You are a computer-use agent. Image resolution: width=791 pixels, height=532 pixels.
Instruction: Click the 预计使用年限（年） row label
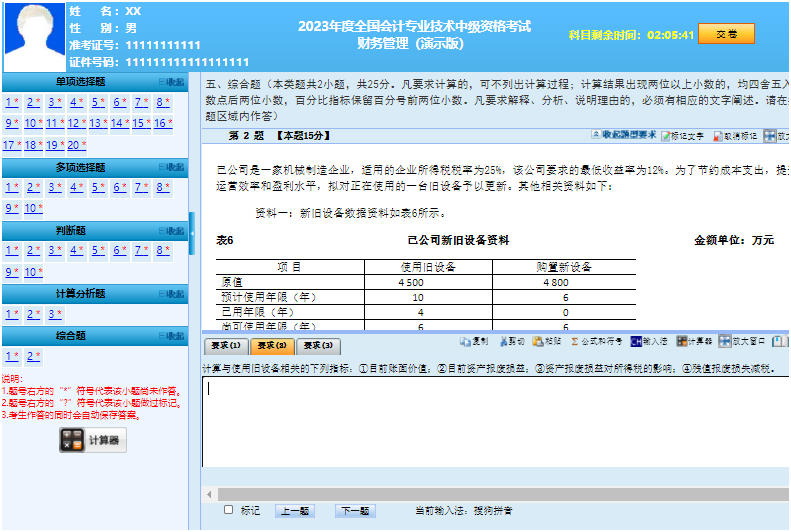(268, 298)
